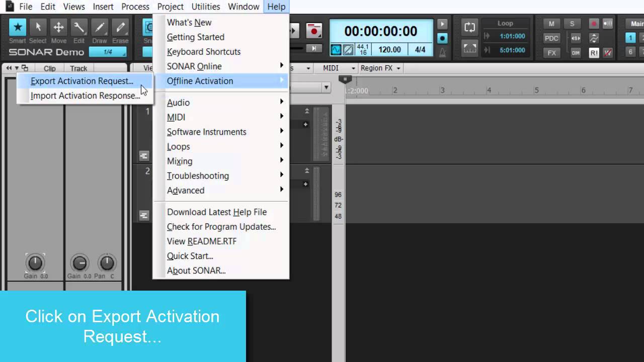Click the 4/4 time signature field

click(420, 50)
